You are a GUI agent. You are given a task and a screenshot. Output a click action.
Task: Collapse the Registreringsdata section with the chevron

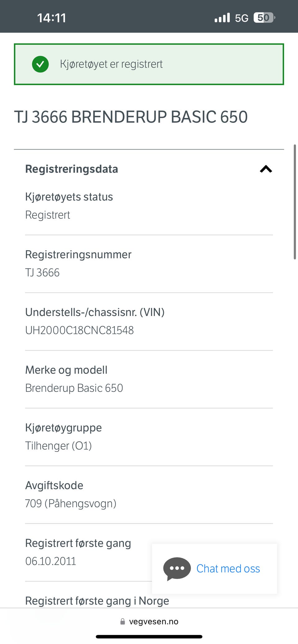(x=266, y=169)
